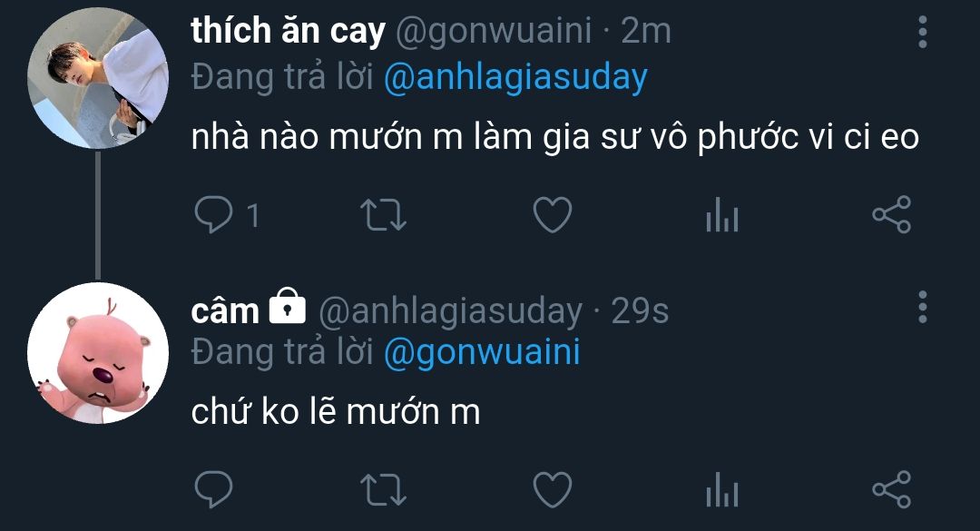This screenshot has width=980, height=531.
Task: Share thích ăn cay's tweet
Action: (x=891, y=215)
